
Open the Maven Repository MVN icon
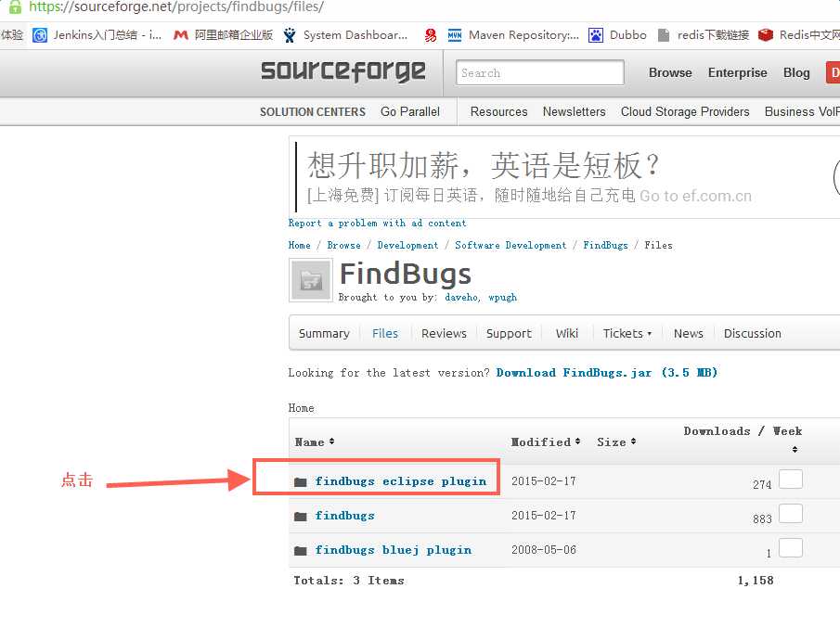coord(455,35)
